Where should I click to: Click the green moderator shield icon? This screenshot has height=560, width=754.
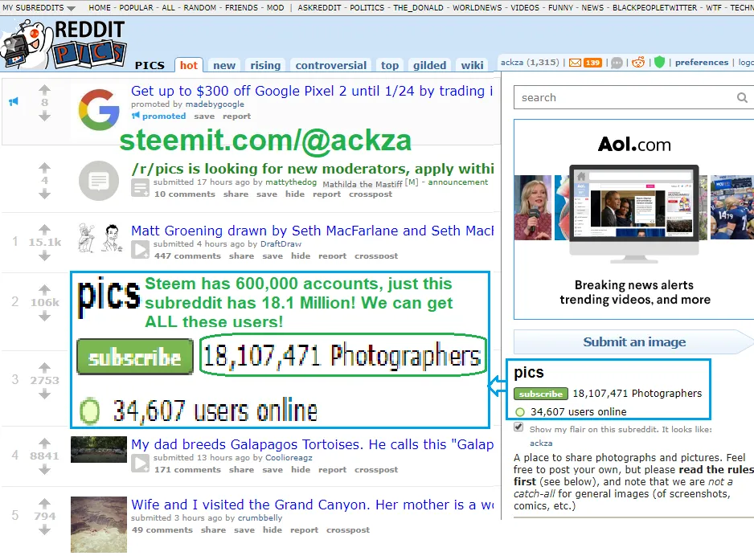pos(659,62)
